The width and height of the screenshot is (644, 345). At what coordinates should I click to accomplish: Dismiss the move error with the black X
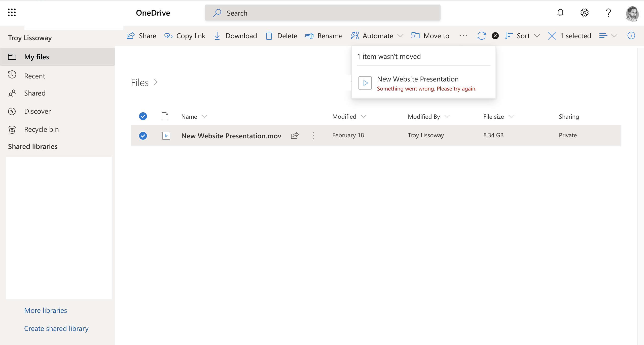pyautogui.click(x=495, y=36)
